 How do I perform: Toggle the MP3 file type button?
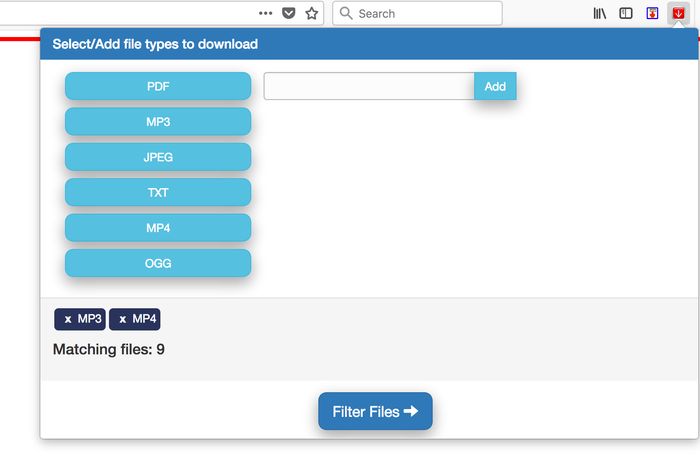pyautogui.click(x=158, y=122)
